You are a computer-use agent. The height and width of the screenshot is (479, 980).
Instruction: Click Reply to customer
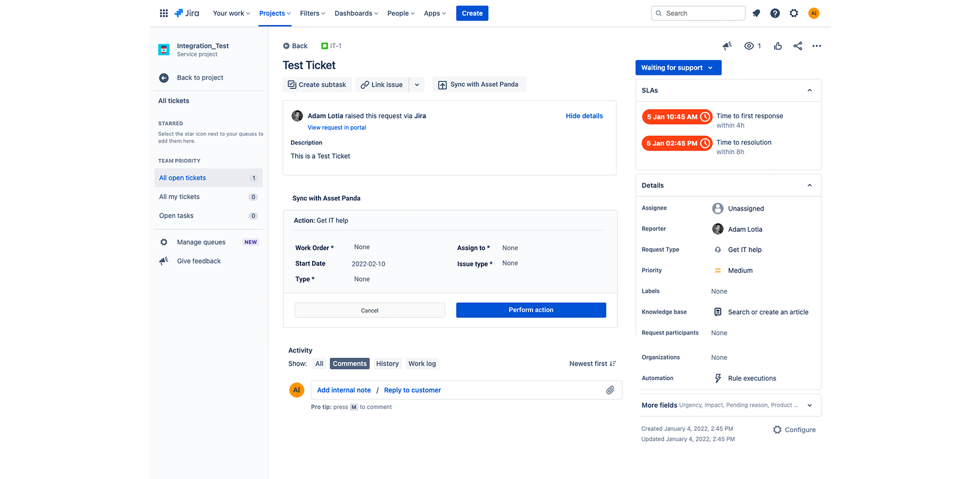[412, 390]
